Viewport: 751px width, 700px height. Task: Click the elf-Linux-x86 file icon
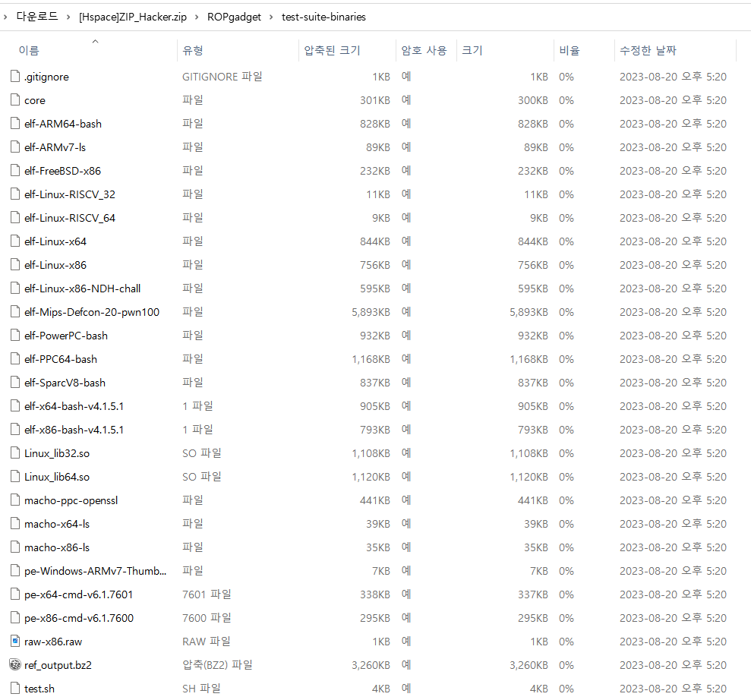tap(15, 264)
